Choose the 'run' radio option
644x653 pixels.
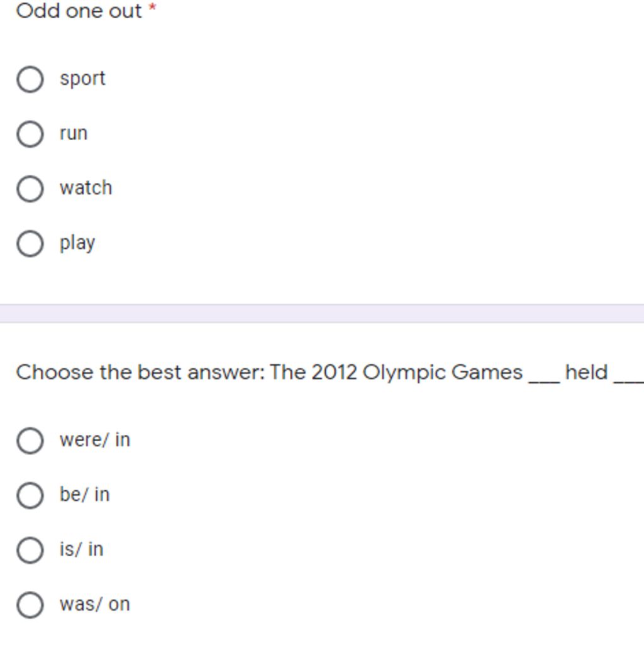pos(30,134)
